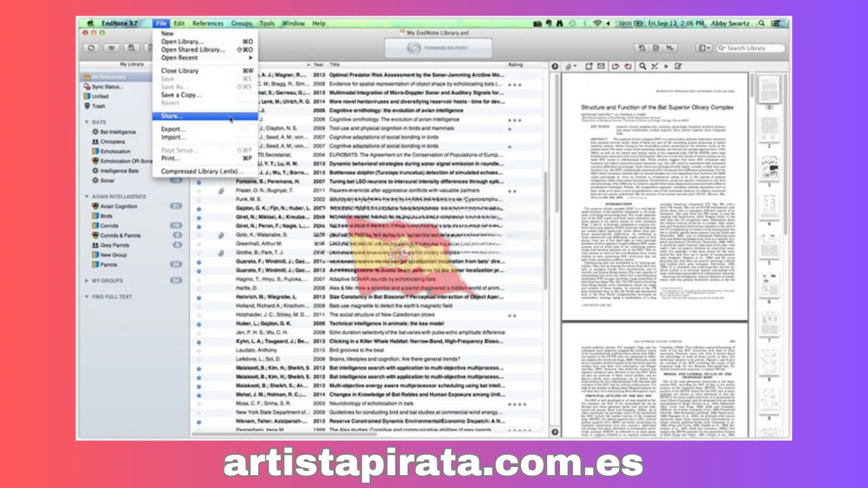Collapse the BATS group set
This screenshot has height=488, width=868.
[x=86, y=122]
